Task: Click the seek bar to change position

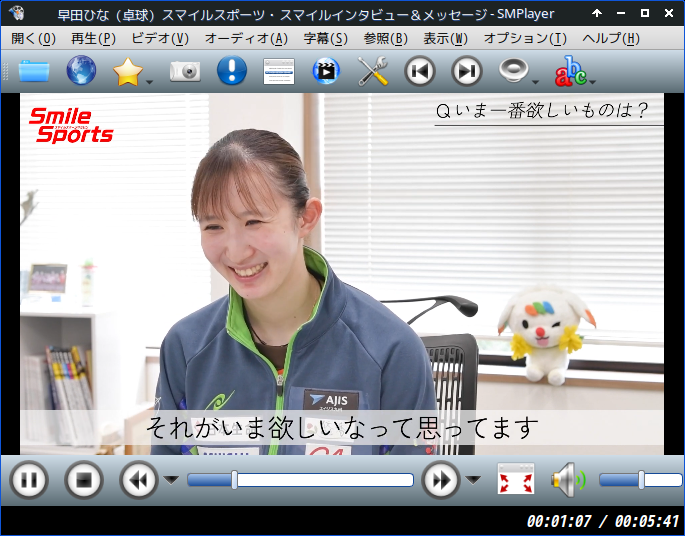Action: (x=301, y=480)
